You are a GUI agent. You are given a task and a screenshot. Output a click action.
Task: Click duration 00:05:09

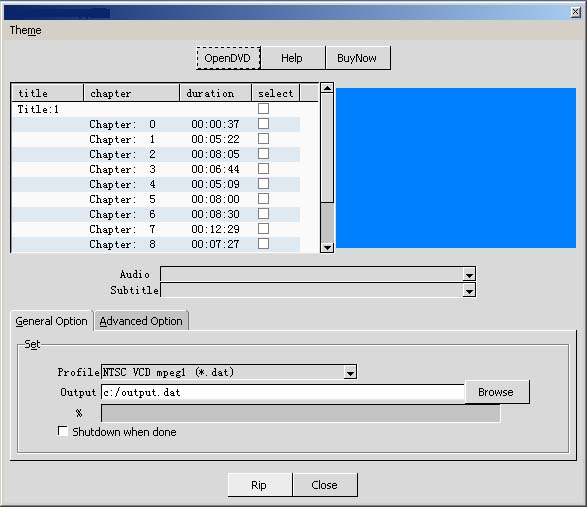point(215,184)
